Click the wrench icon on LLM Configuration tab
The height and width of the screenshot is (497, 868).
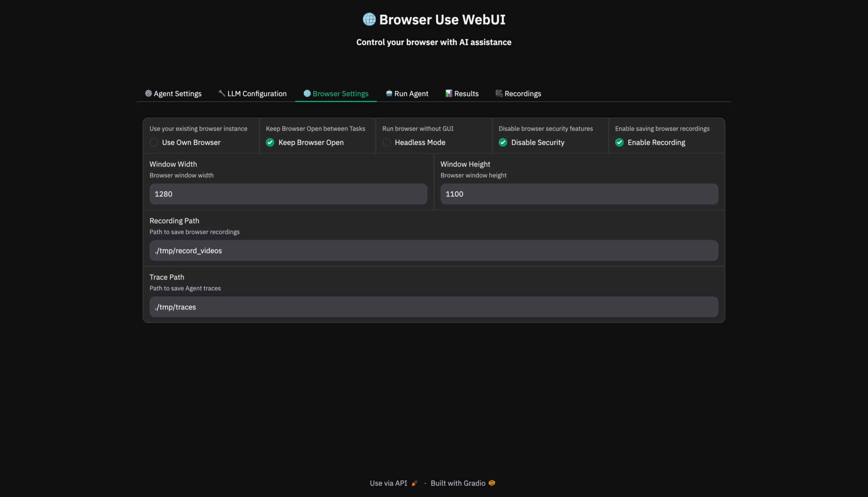click(222, 93)
